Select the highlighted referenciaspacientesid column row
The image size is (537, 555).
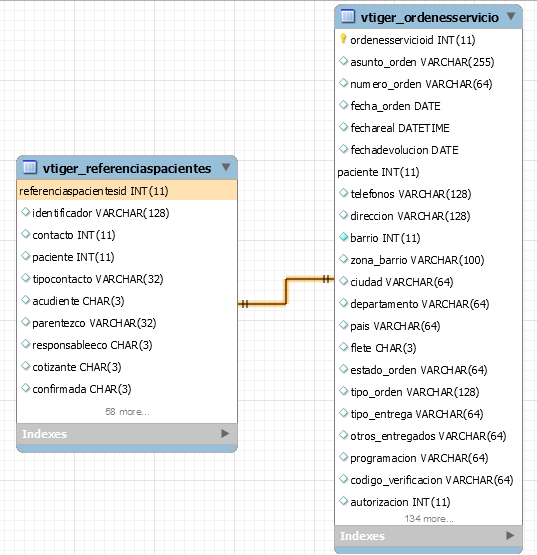[127, 191]
